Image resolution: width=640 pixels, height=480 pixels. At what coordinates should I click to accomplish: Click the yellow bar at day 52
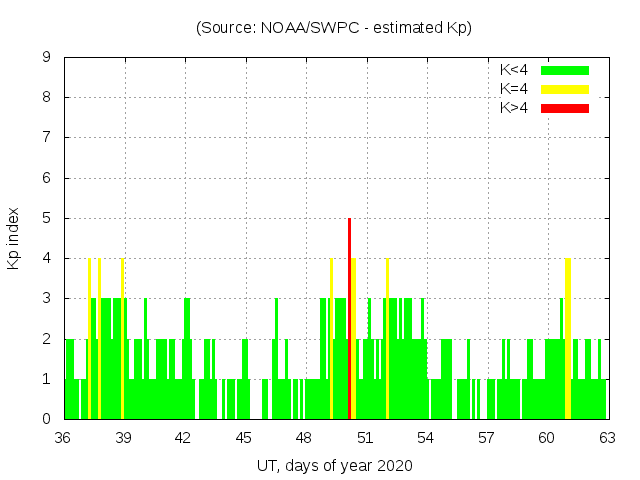coord(387,340)
